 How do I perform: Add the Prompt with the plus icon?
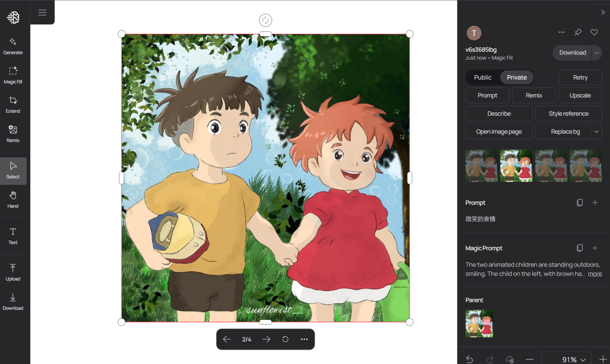pyautogui.click(x=595, y=203)
